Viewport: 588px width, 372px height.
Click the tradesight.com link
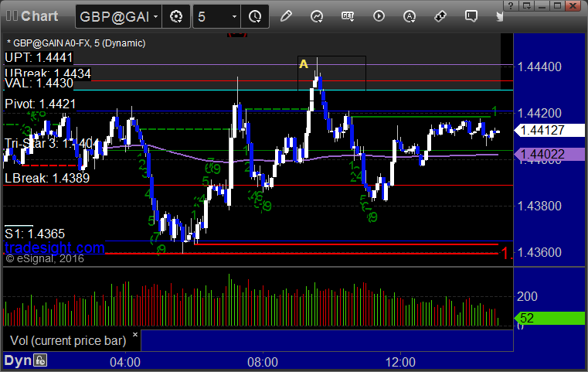coord(55,247)
